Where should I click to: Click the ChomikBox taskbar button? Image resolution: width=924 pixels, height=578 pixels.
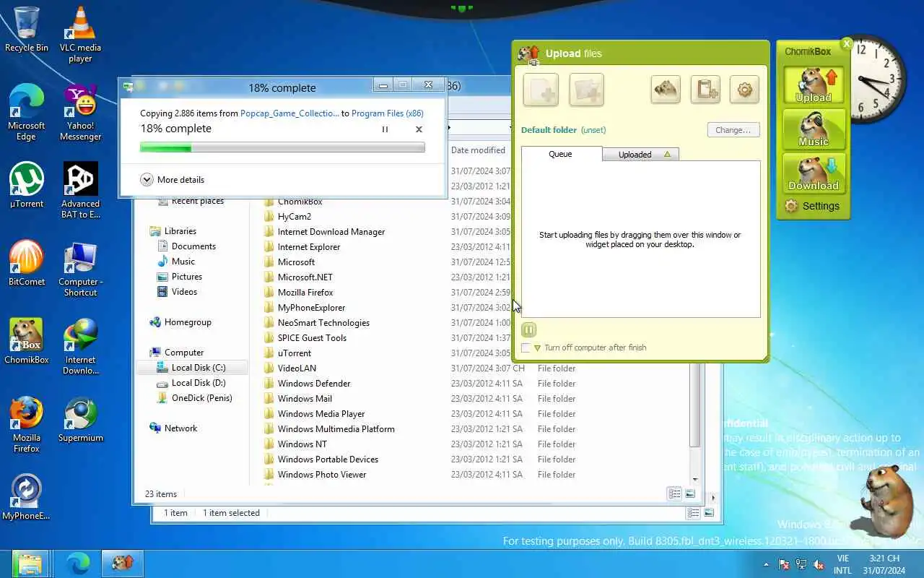[123, 564]
